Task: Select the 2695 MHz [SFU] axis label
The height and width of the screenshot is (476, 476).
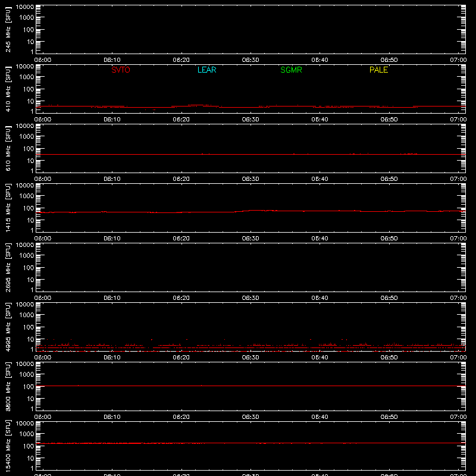Action: 8,267
